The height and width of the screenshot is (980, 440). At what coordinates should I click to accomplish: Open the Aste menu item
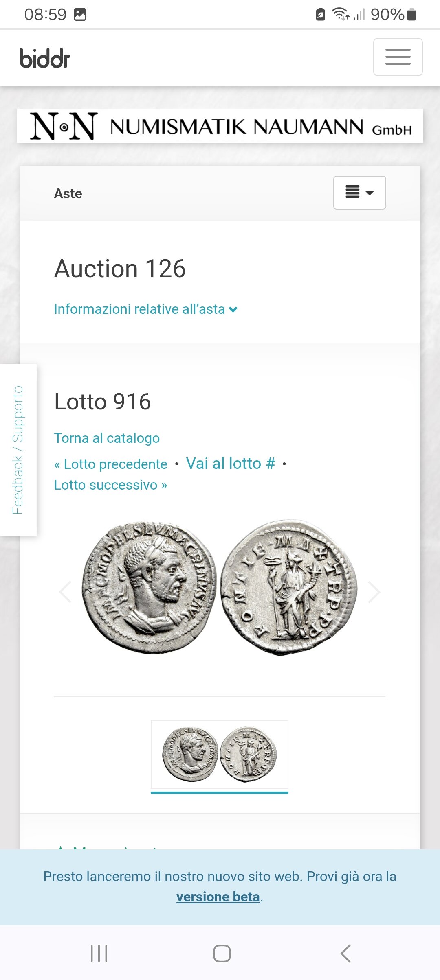click(68, 194)
